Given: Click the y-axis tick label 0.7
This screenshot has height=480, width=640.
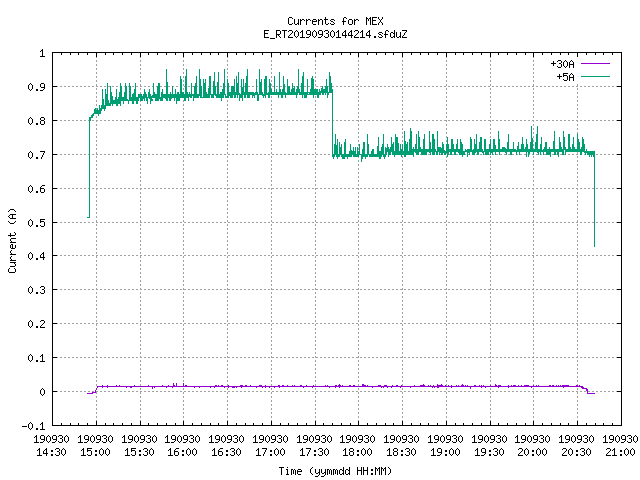Looking at the screenshot, I should pos(36,155).
